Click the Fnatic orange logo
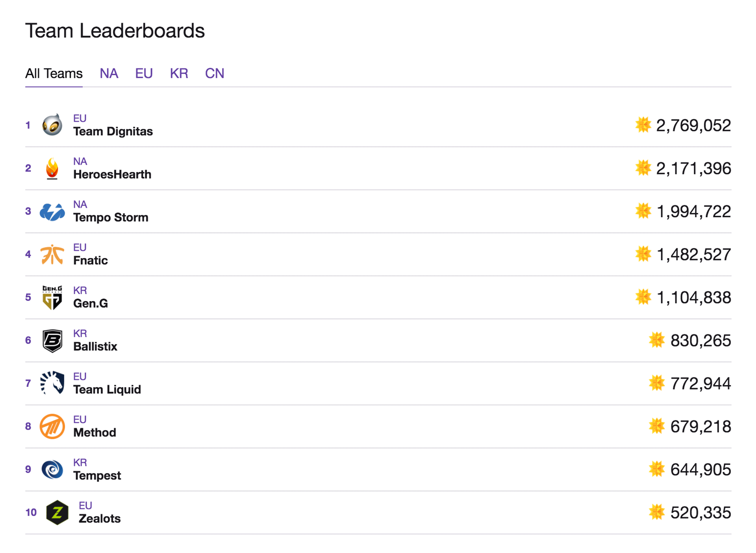This screenshot has width=756, height=553. 52,255
